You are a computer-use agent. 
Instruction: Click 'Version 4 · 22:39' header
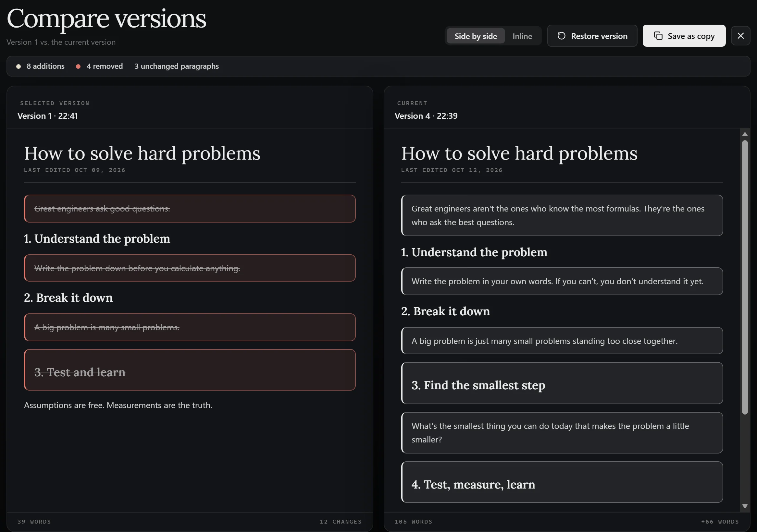[x=426, y=116]
